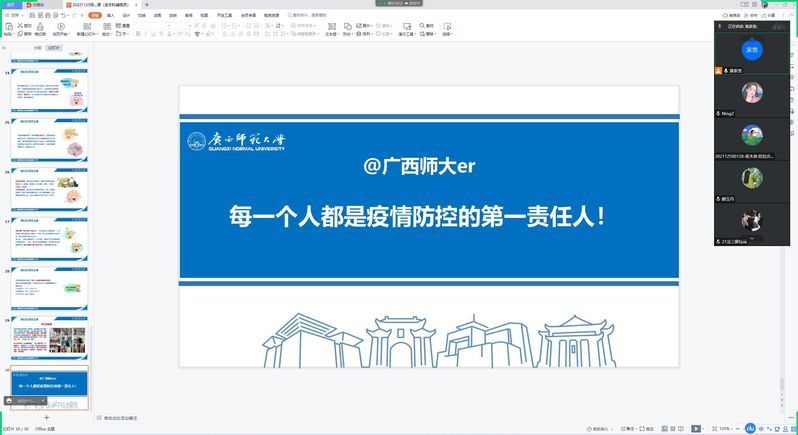Click the fit-to-window zoom icon in status bar
This screenshot has width=798, height=435.
pos(715,429)
